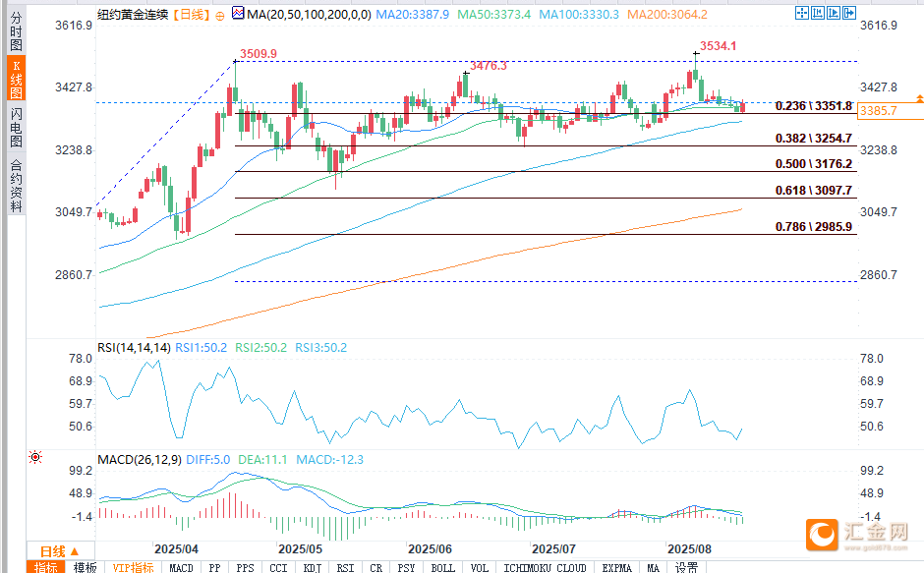The image size is (924, 573).
Task: Expand the 日线 period dropdown
Action: click(x=60, y=551)
